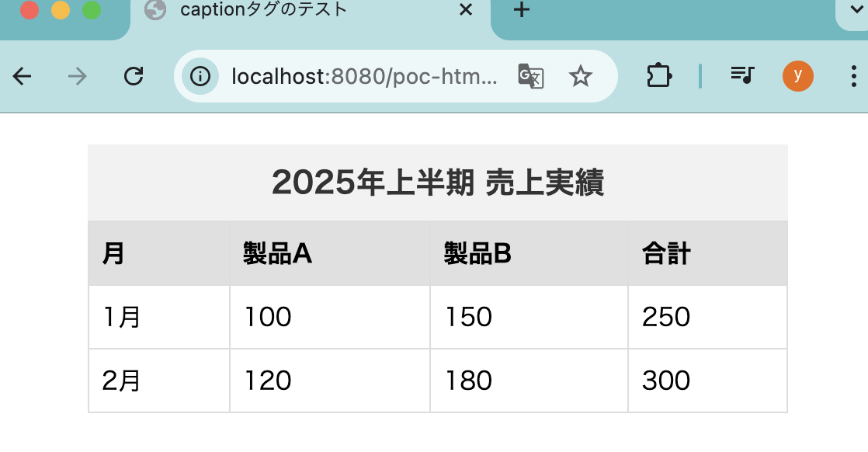Click the 合計 column header
The image size is (868, 452).
coord(708,254)
